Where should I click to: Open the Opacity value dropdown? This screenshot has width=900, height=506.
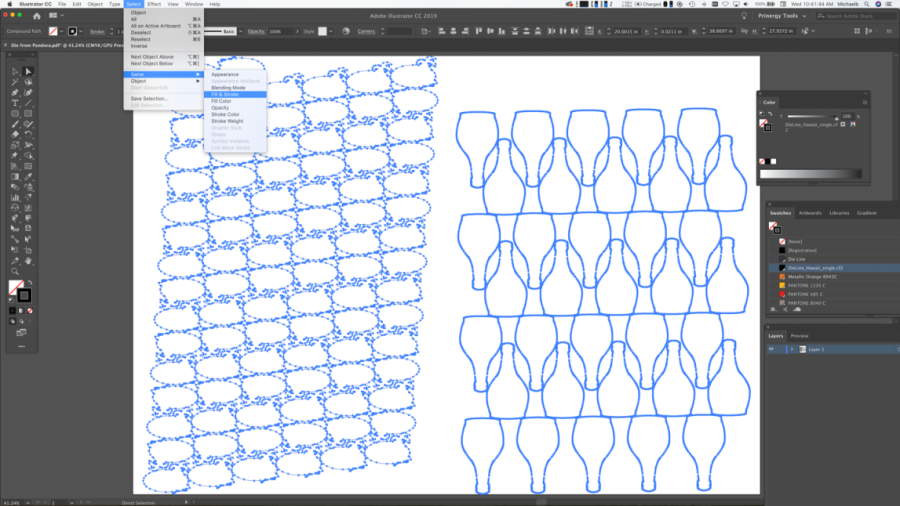click(294, 31)
